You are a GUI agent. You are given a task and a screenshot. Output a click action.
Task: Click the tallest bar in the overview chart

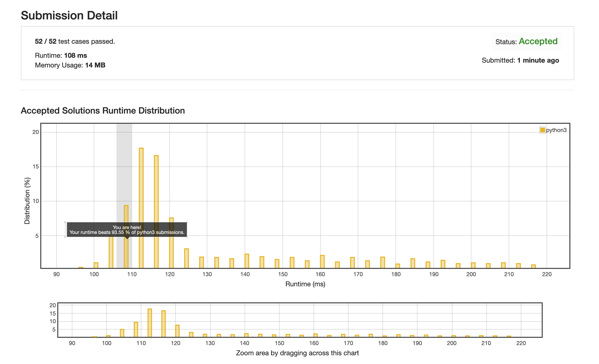click(x=150, y=323)
